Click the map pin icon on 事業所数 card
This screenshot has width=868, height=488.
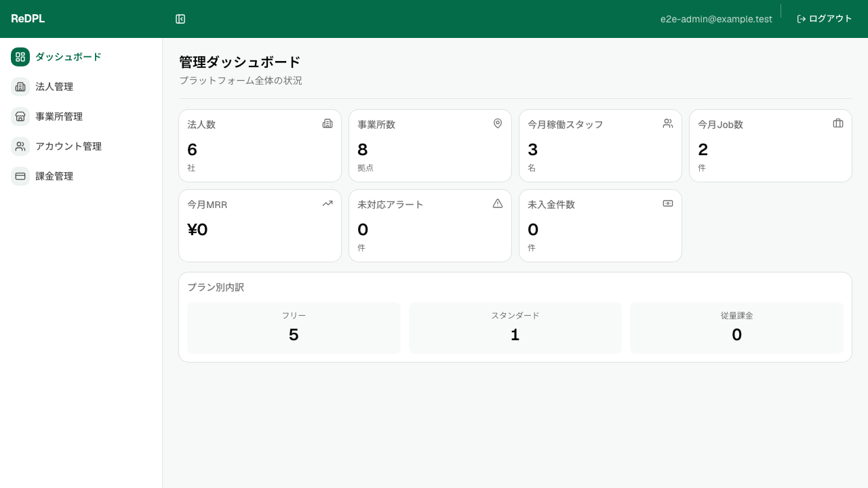[498, 123]
